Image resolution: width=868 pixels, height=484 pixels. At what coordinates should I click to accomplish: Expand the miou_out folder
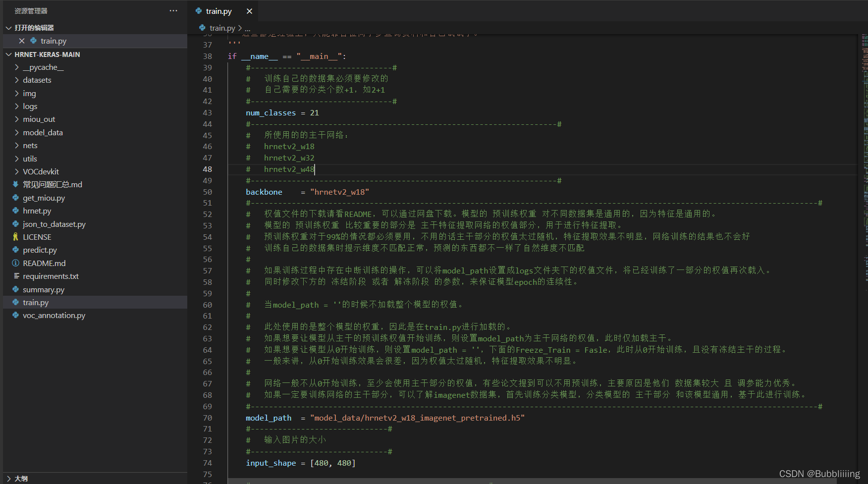pos(17,119)
